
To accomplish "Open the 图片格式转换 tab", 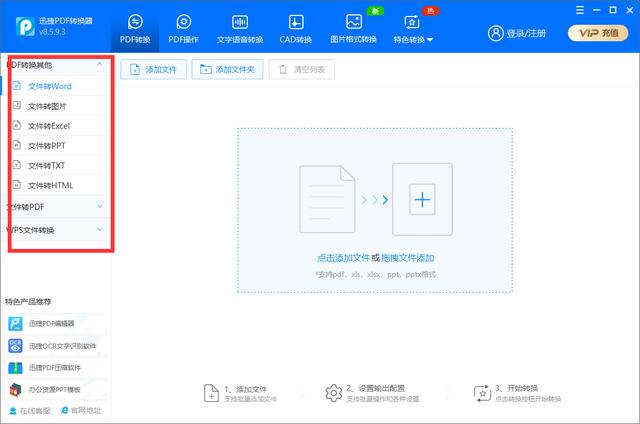I will [x=353, y=29].
